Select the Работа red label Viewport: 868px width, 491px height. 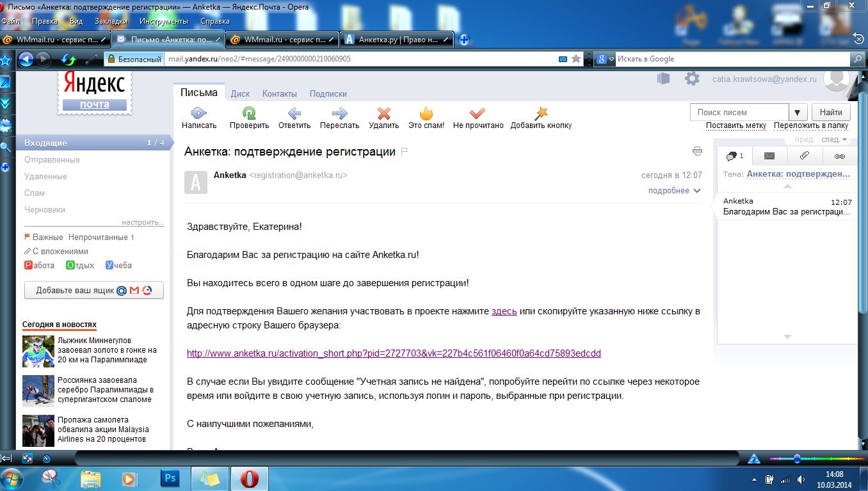40,265
